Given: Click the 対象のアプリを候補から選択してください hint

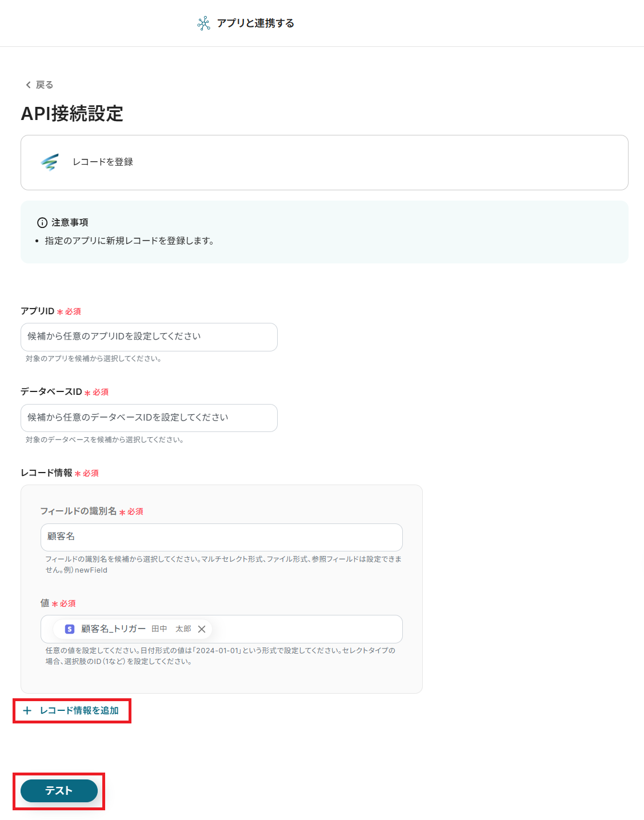Looking at the screenshot, I should pos(94,359).
